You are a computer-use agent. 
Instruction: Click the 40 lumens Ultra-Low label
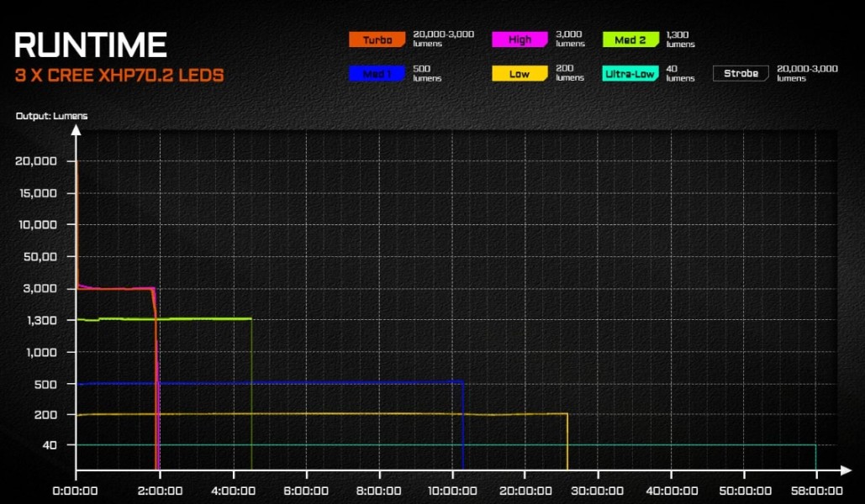[x=681, y=73]
